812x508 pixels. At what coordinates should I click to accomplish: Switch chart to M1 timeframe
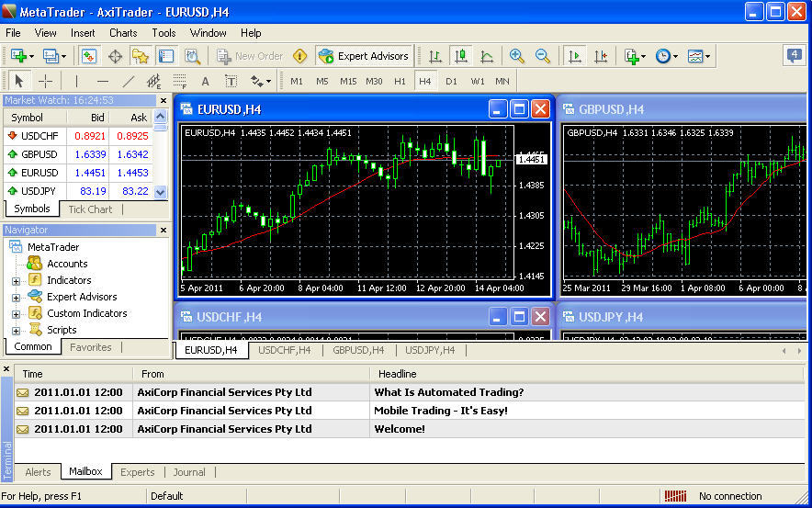(x=296, y=82)
